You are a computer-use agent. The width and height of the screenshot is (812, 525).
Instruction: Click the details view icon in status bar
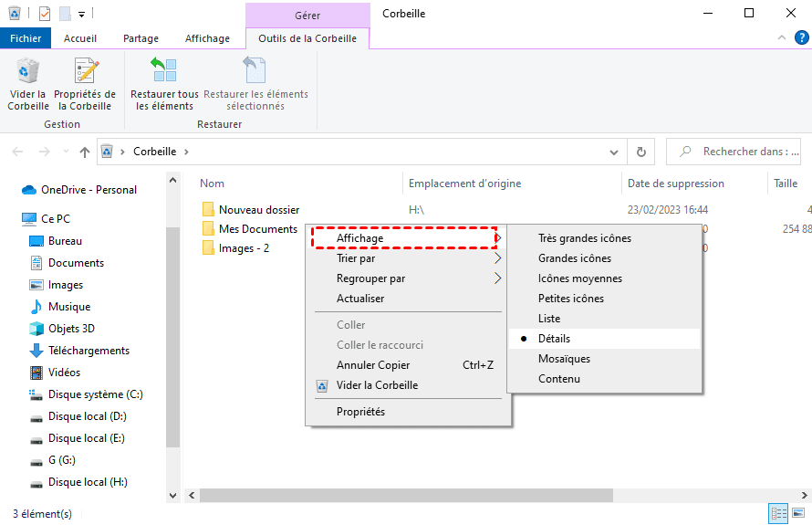(778, 513)
